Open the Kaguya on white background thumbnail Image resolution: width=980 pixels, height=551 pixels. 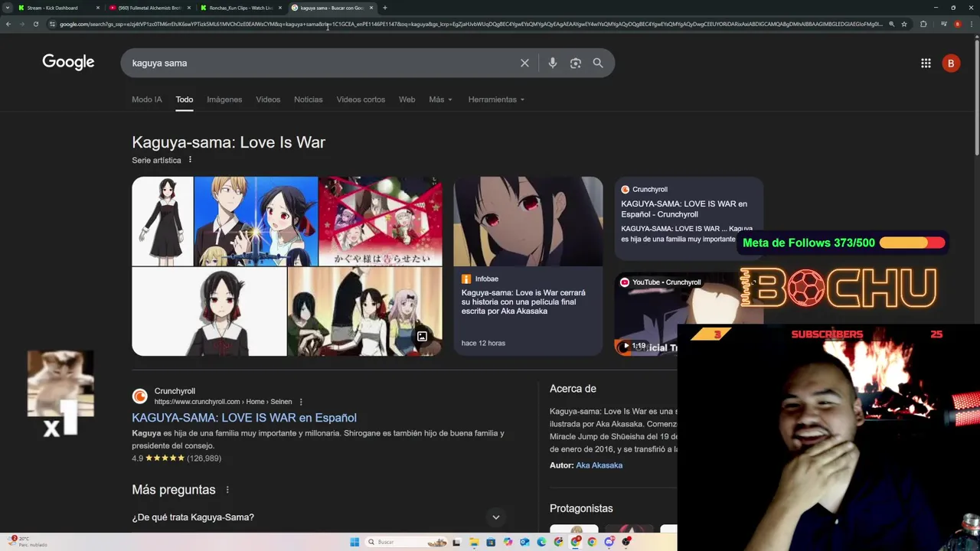pyautogui.click(x=209, y=311)
